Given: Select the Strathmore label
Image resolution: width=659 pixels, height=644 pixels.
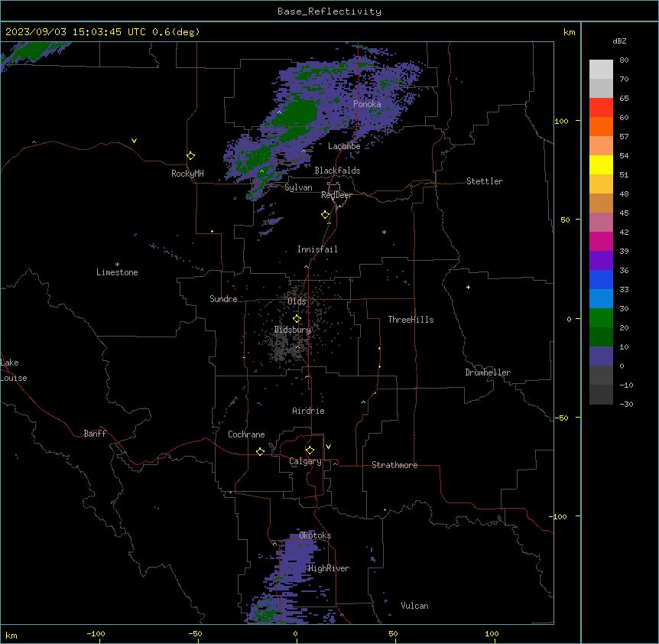Looking at the screenshot, I should (x=394, y=465).
